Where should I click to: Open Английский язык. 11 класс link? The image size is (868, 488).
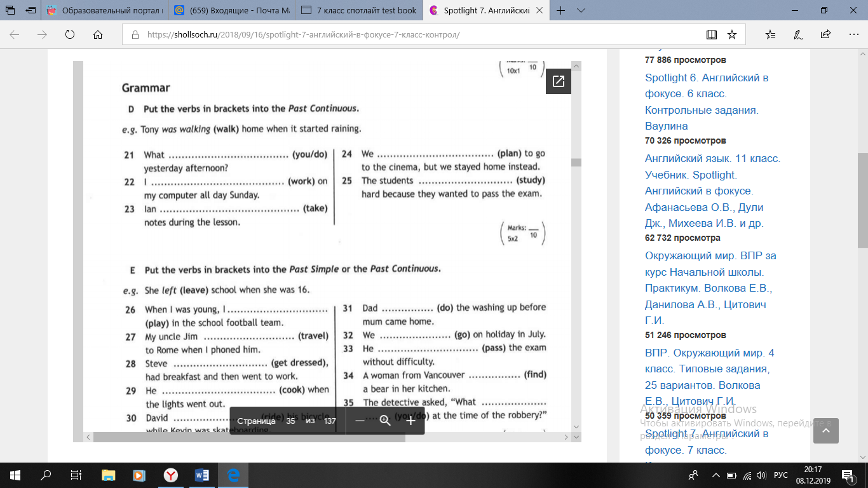coord(712,191)
